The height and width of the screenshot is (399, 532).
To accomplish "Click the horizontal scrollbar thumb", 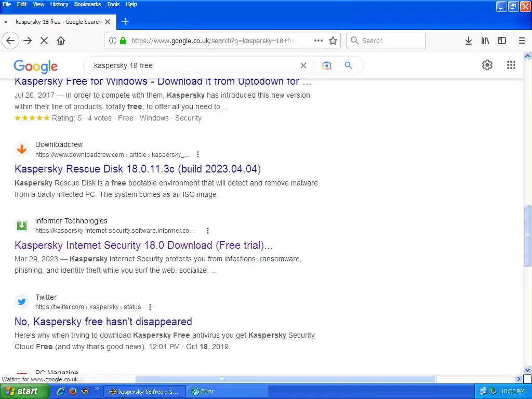I will pyautogui.click(x=286, y=379).
